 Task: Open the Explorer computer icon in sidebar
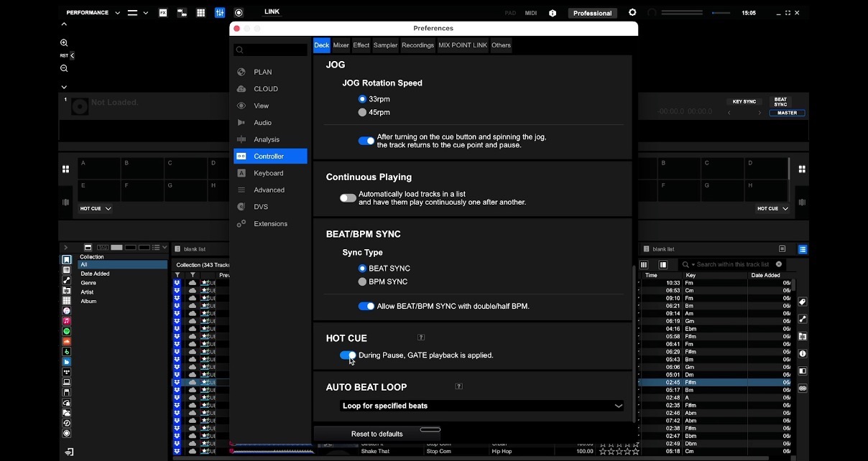click(x=66, y=383)
